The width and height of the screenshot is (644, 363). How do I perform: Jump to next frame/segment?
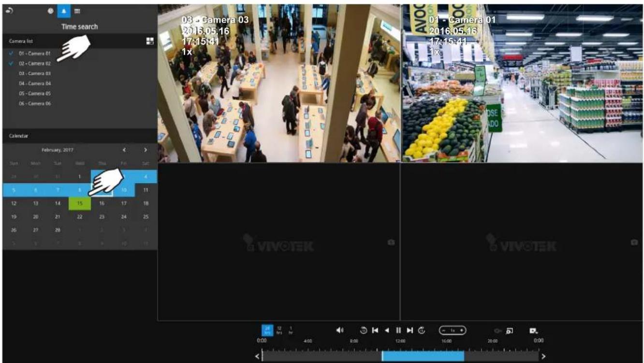pyautogui.click(x=410, y=330)
